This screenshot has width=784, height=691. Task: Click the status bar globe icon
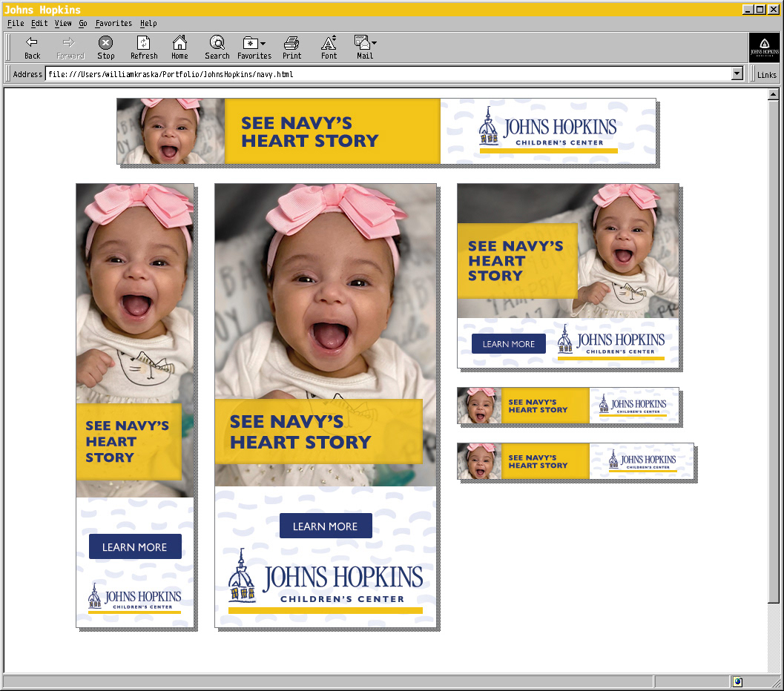point(737,681)
